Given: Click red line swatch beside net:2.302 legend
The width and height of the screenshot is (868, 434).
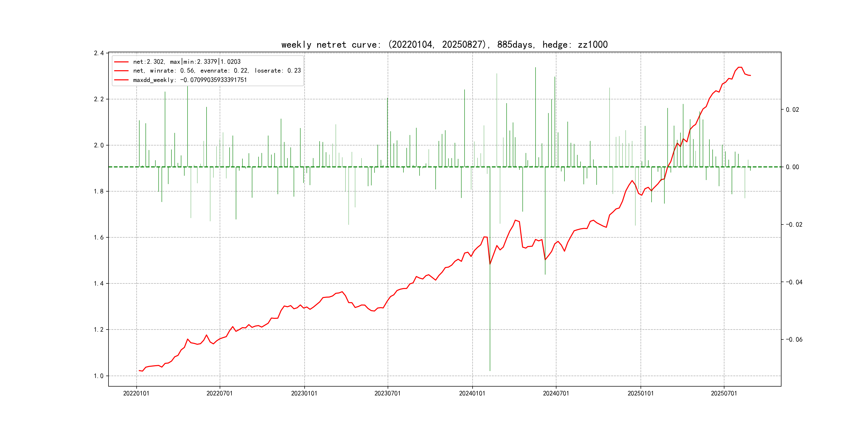Looking at the screenshot, I should click(x=121, y=62).
